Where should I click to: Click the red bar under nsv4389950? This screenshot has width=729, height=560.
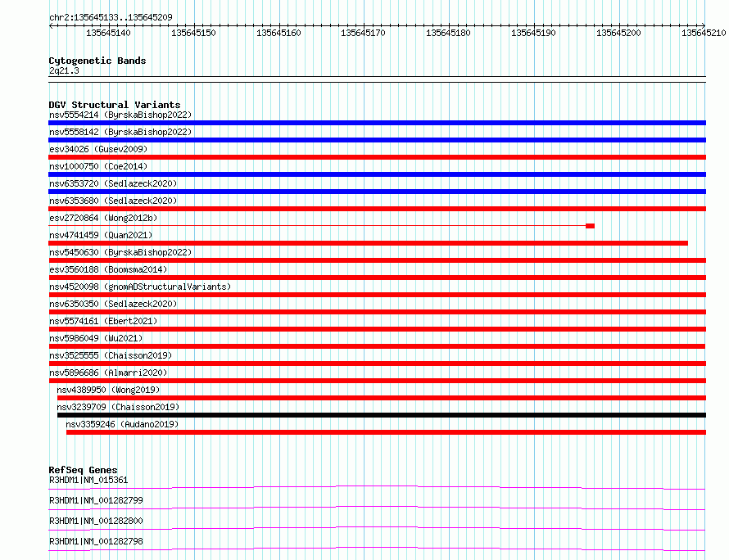[x=382, y=398]
